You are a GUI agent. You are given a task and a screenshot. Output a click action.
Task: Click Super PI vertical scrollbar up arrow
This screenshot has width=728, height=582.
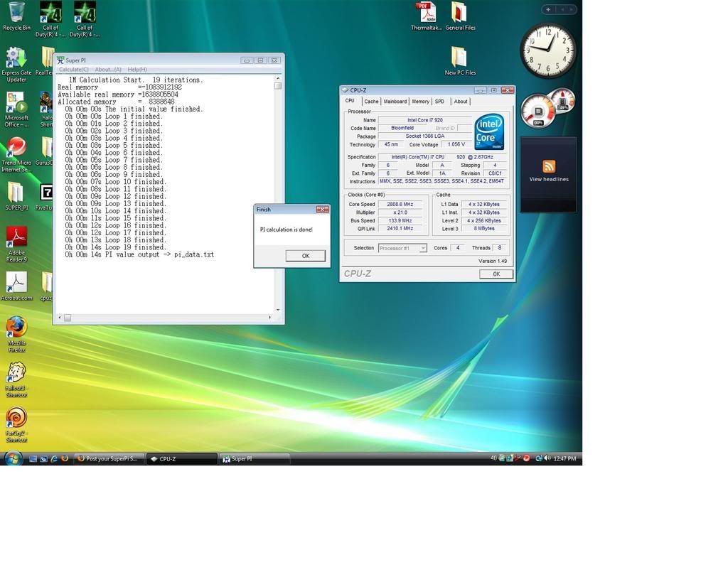tap(278, 78)
